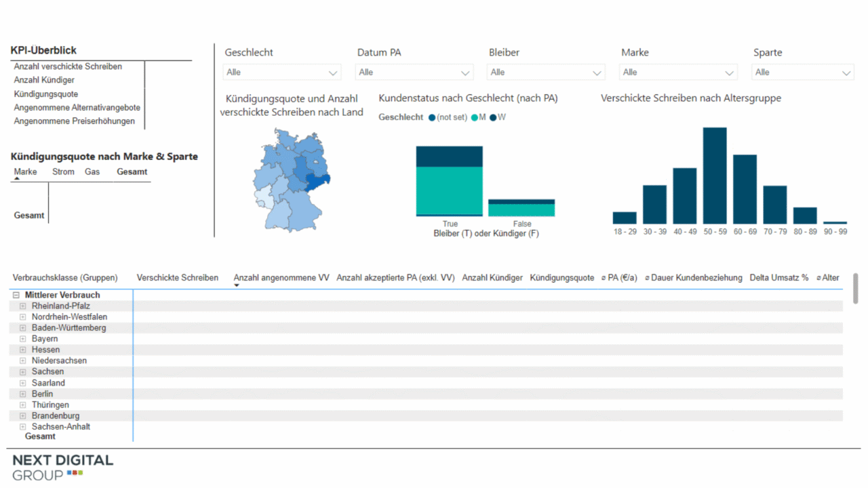
Task: Select the dark blue Sachsen region on map
Action: click(x=317, y=180)
